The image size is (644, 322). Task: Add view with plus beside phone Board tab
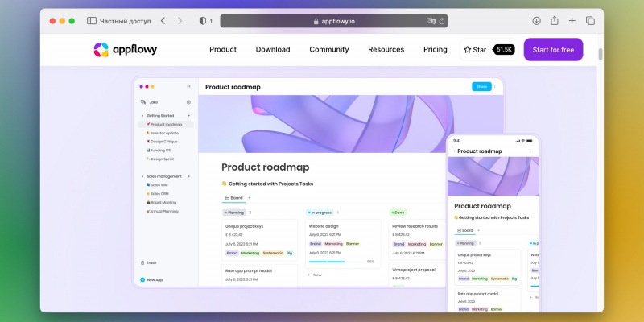point(478,231)
